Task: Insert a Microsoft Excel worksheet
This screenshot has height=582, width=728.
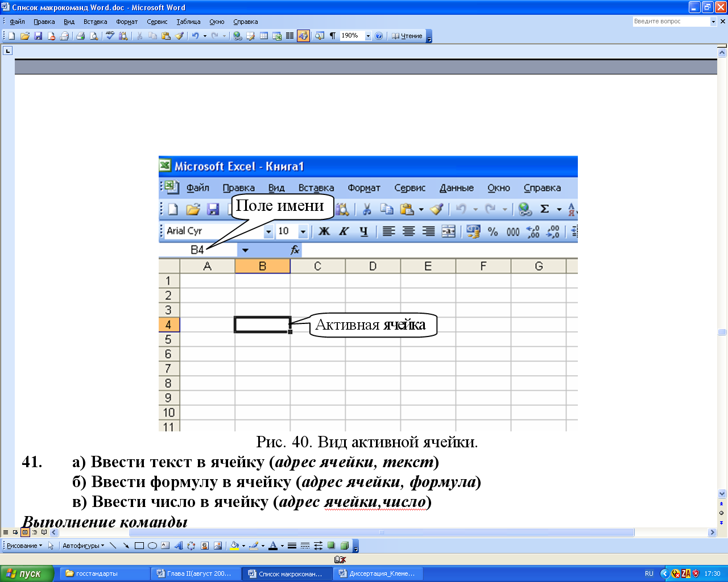Action: [x=277, y=36]
